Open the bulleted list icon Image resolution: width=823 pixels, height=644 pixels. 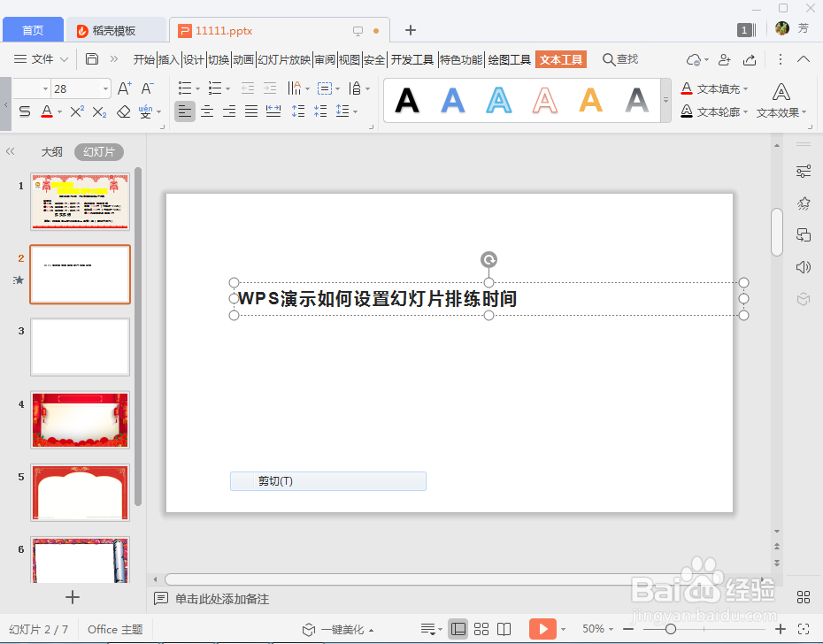pyautogui.click(x=186, y=88)
